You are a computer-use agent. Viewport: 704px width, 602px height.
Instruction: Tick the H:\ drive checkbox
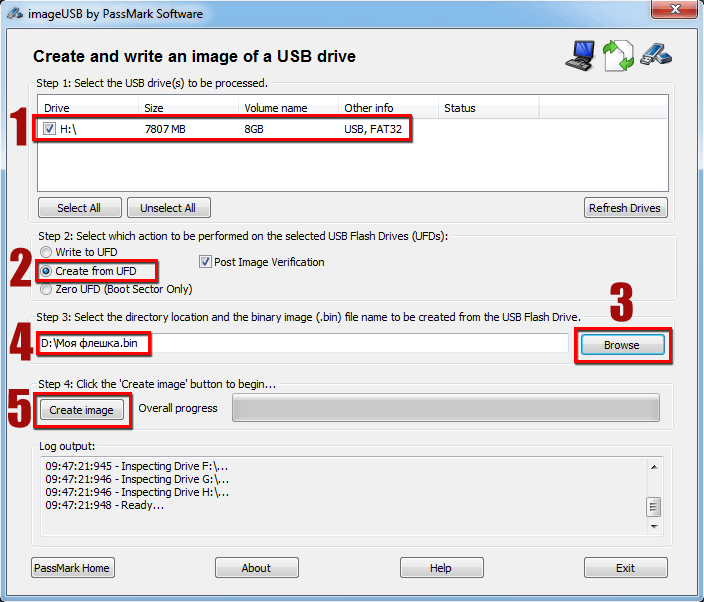[49, 129]
